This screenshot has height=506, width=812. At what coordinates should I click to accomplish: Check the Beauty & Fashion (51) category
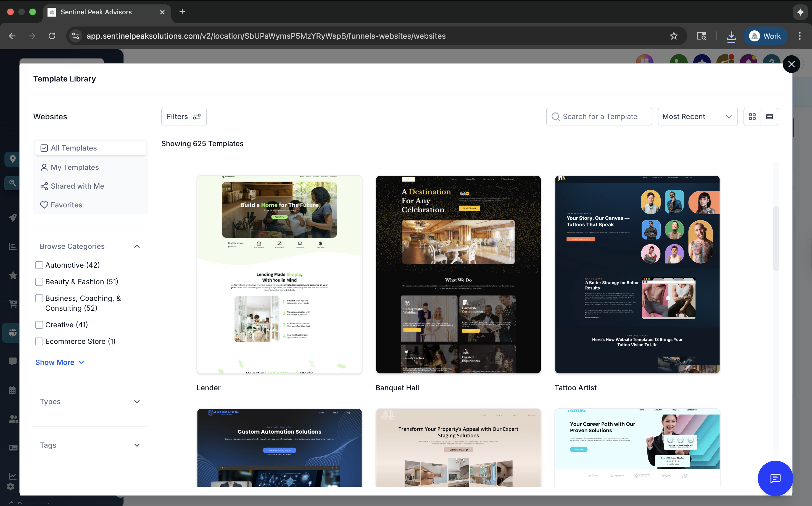[39, 282]
